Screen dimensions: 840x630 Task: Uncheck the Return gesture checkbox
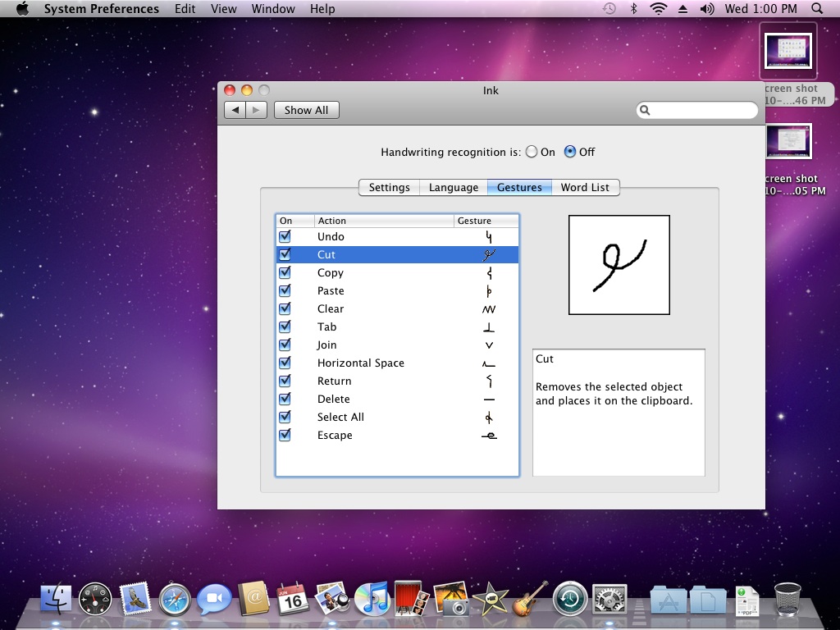[285, 381]
